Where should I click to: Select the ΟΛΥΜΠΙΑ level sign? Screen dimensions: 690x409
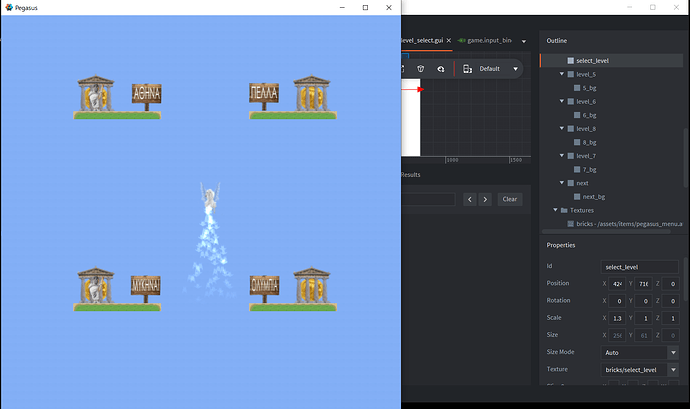point(265,285)
